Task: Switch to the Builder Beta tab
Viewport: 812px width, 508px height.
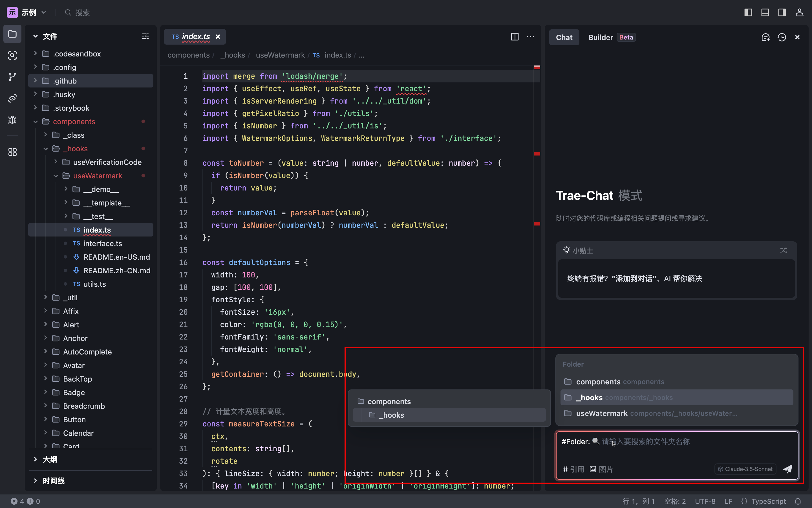Action: (612, 37)
